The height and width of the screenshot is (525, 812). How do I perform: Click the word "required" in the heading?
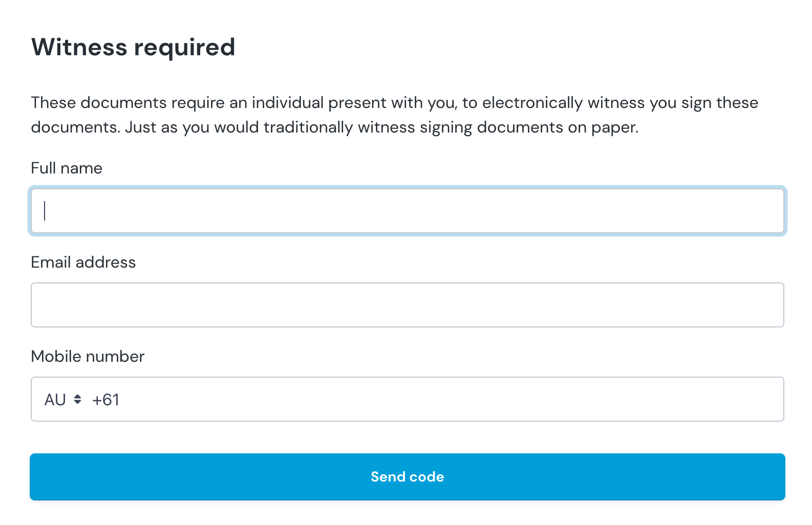pyautogui.click(x=184, y=48)
